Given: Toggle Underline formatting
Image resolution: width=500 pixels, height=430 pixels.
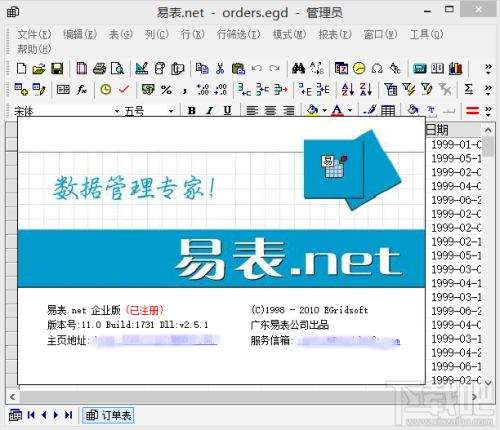Looking at the screenshot, I should point(227,110).
